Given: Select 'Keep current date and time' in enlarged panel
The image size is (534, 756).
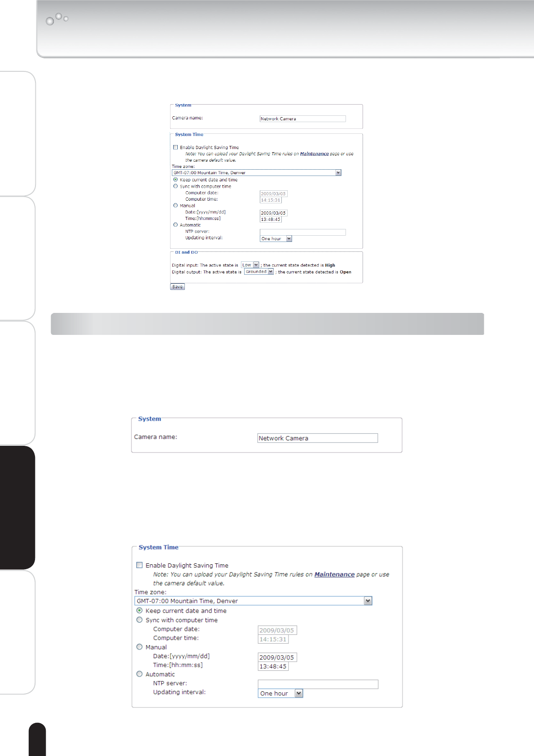Looking at the screenshot, I should coord(140,611).
